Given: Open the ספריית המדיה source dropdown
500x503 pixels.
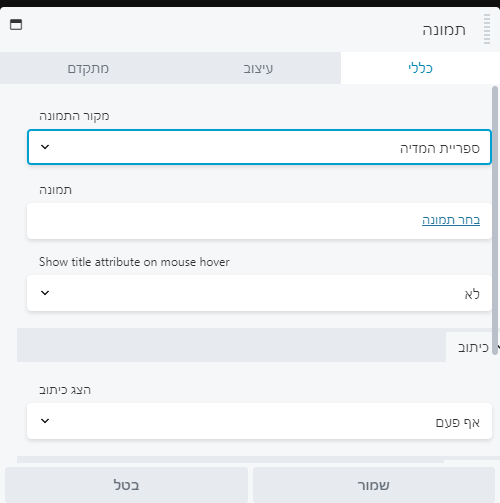Looking at the screenshot, I should (259, 147).
